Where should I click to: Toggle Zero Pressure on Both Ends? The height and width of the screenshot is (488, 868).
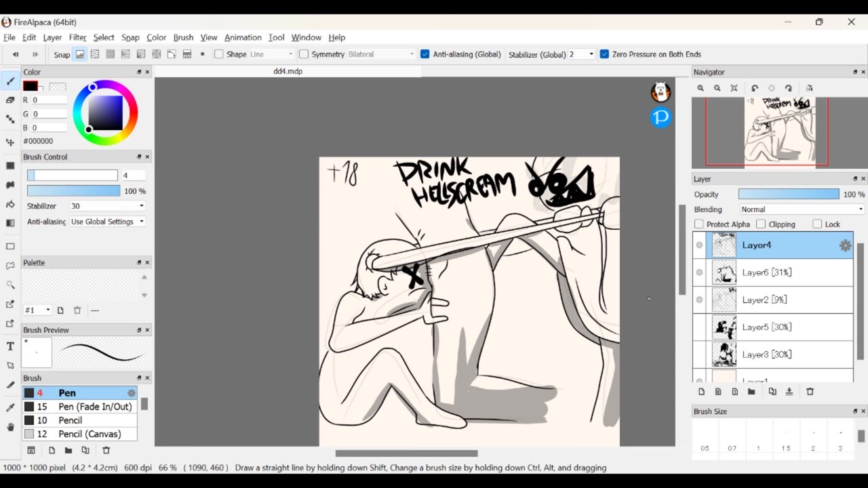[604, 54]
